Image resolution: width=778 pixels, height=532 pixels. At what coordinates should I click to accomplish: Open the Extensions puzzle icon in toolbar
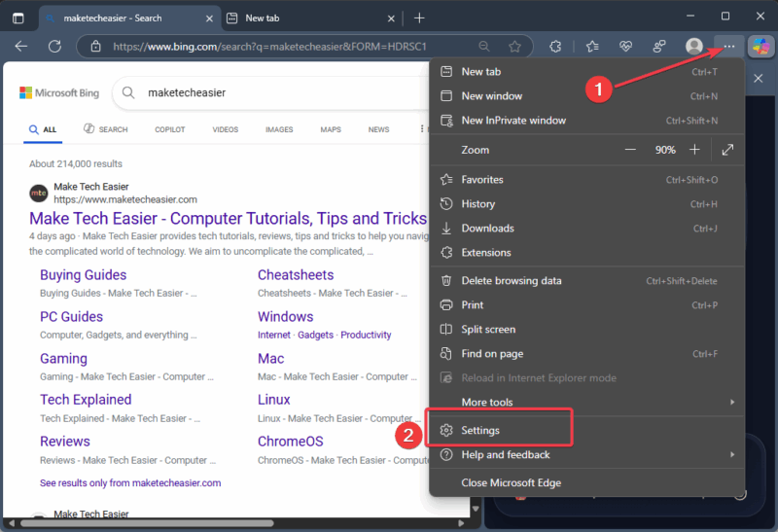click(x=556, y=46)
